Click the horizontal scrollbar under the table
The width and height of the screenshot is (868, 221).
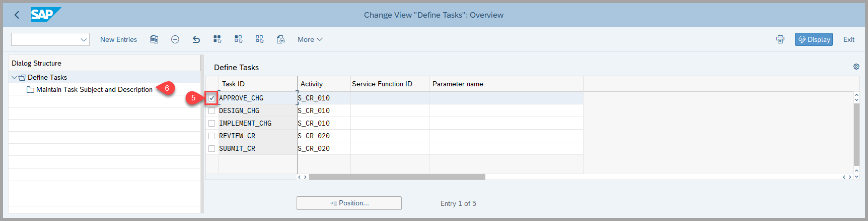(x=397, y=177)
